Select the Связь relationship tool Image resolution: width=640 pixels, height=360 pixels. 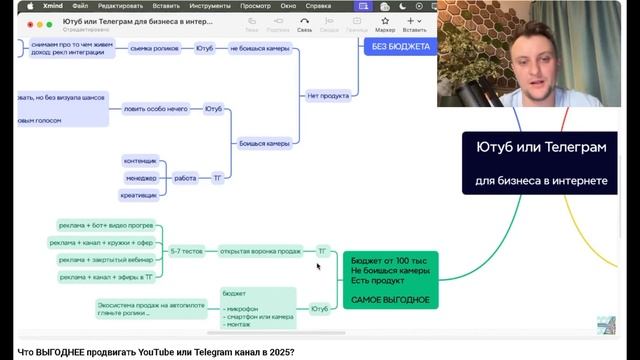pos(304,24)
